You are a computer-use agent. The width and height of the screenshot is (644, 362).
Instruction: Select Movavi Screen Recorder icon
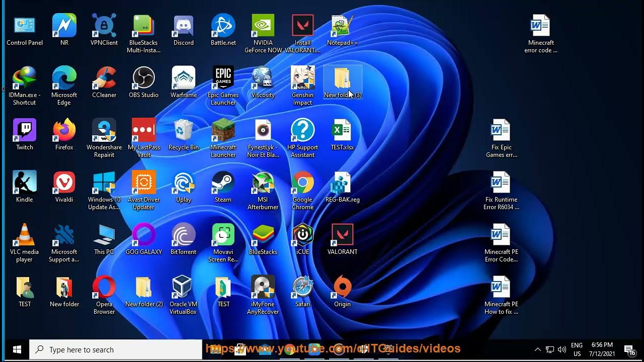[x=223, y=243]
